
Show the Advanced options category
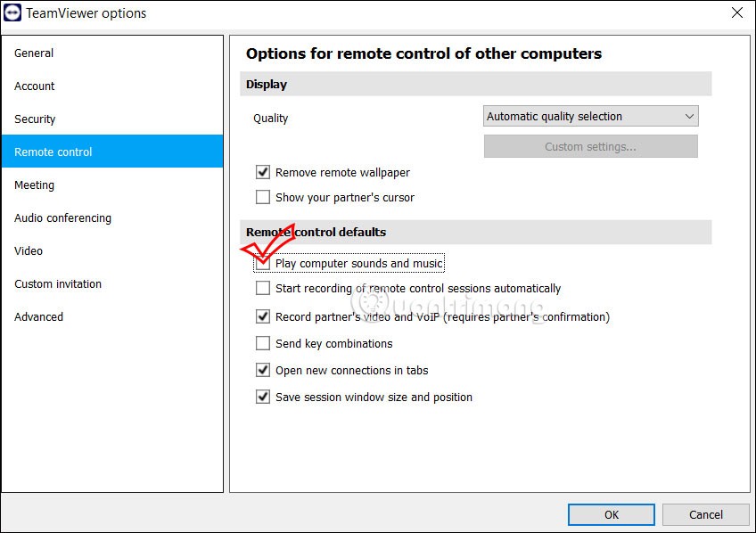tap(38, 317)
